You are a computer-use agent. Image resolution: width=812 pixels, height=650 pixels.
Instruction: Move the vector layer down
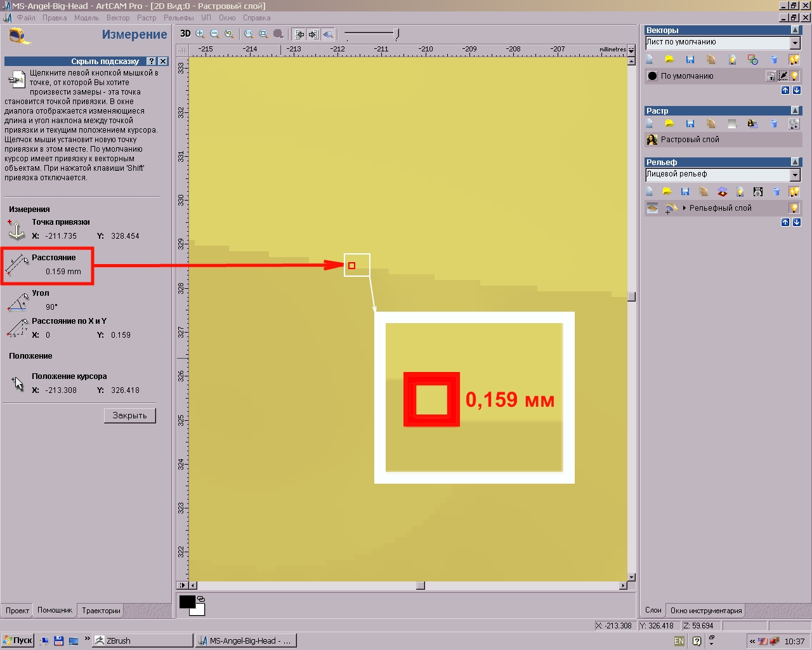tap(797, 90)
